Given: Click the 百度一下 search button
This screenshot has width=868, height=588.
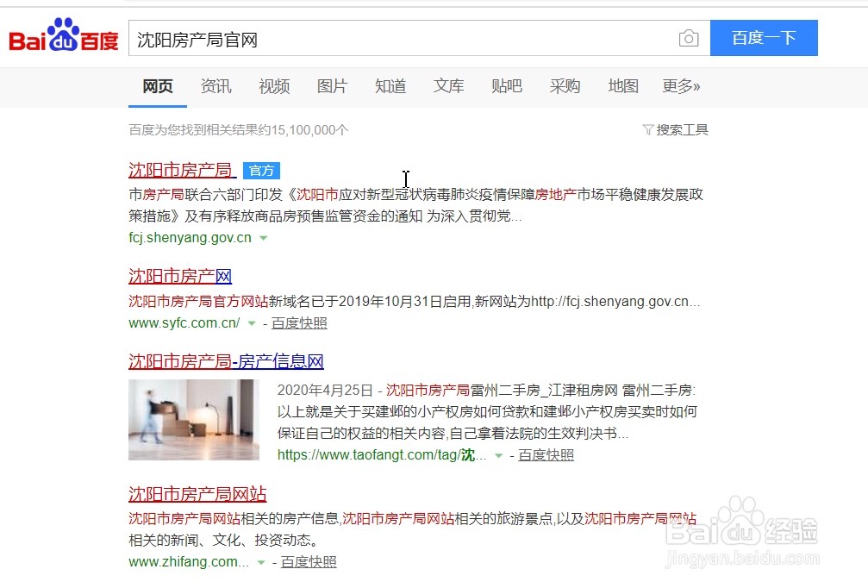Looking at the screenshot, I should click(764, 38).
